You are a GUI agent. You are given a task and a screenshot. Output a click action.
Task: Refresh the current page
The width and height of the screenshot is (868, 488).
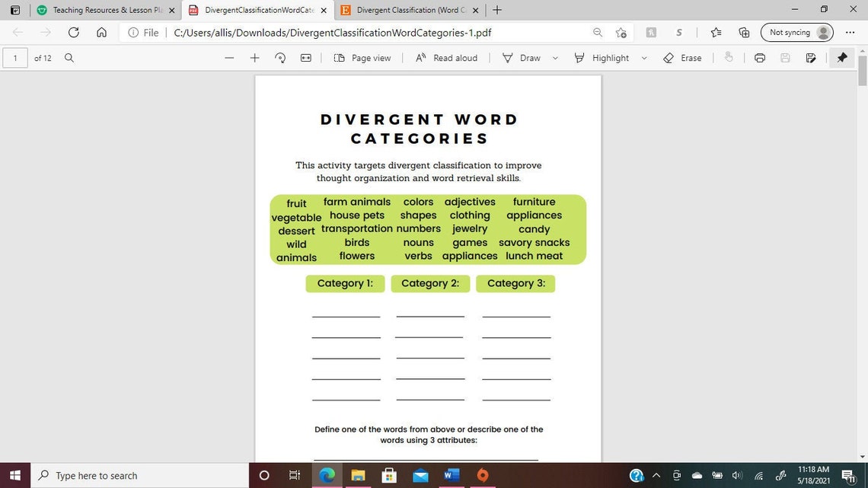[x=73, y=33]
